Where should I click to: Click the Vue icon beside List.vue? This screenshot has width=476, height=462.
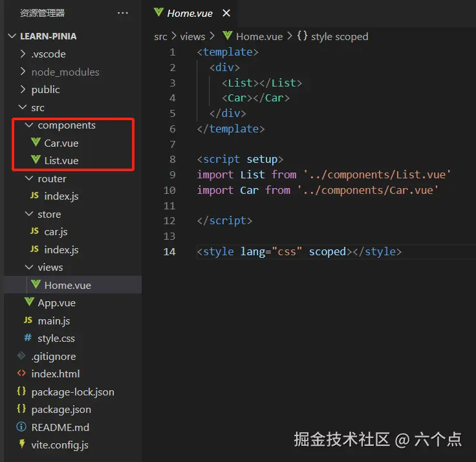(36, 160)
